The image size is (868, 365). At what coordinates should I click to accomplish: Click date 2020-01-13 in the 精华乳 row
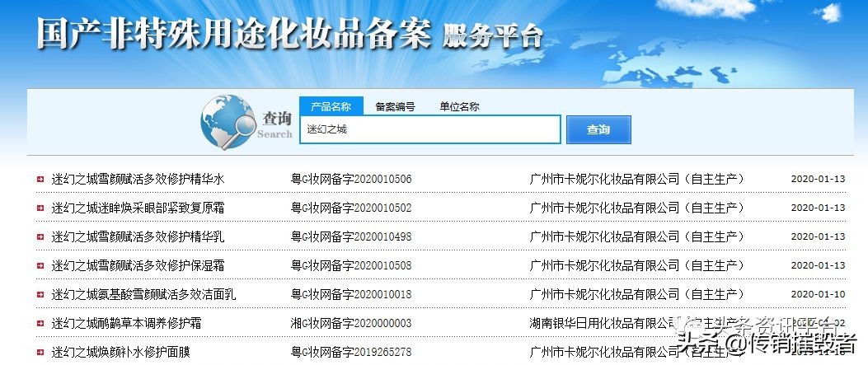(x=819, y=236)
